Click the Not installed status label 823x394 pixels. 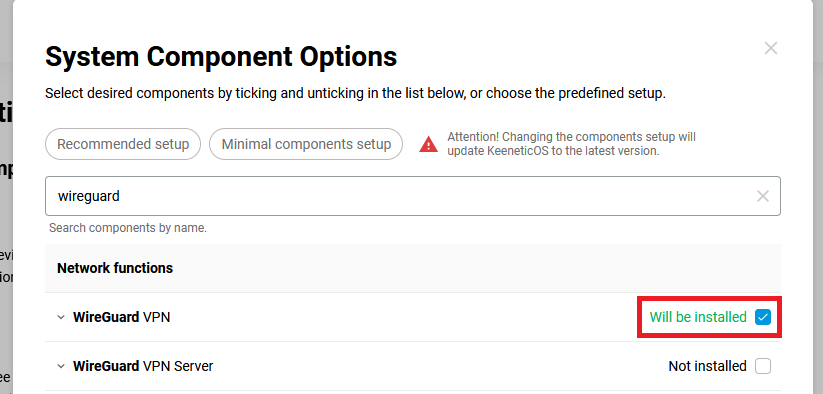[x=708, y=366]
